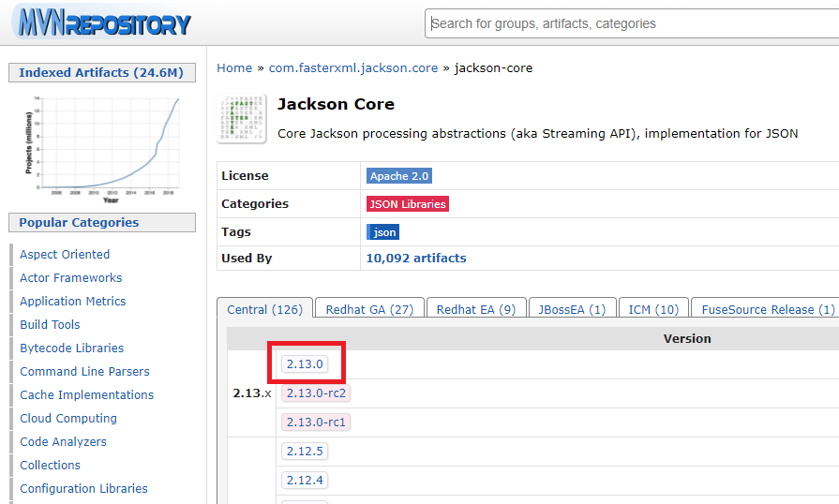Click the Indexed Artifacts (24.6M) heading
Image resolution: width=839 pixels, height=504 pixels.
[x=101, y=73]
